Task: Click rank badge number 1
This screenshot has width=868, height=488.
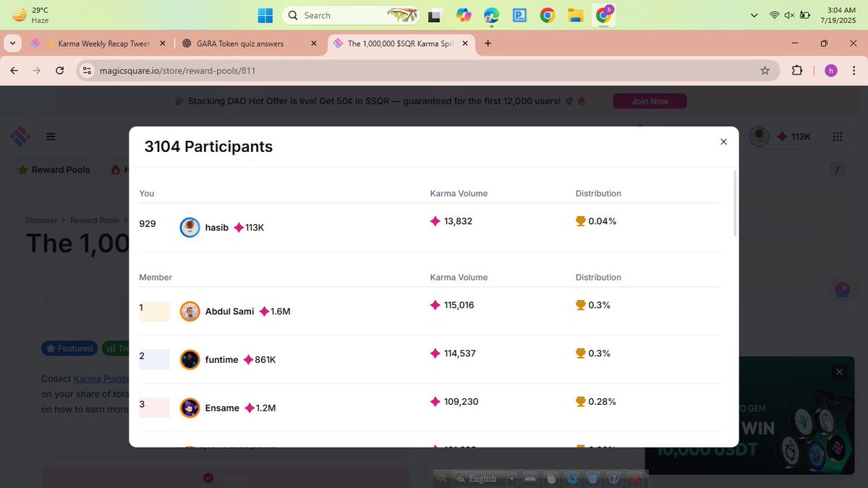Action: click(154, 311)
